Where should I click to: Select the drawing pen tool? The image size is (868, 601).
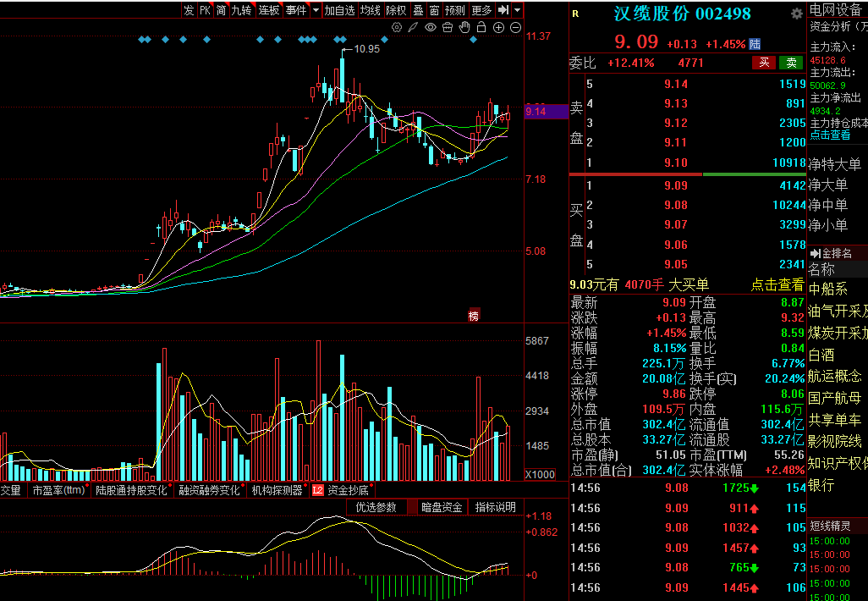point(413,27)
